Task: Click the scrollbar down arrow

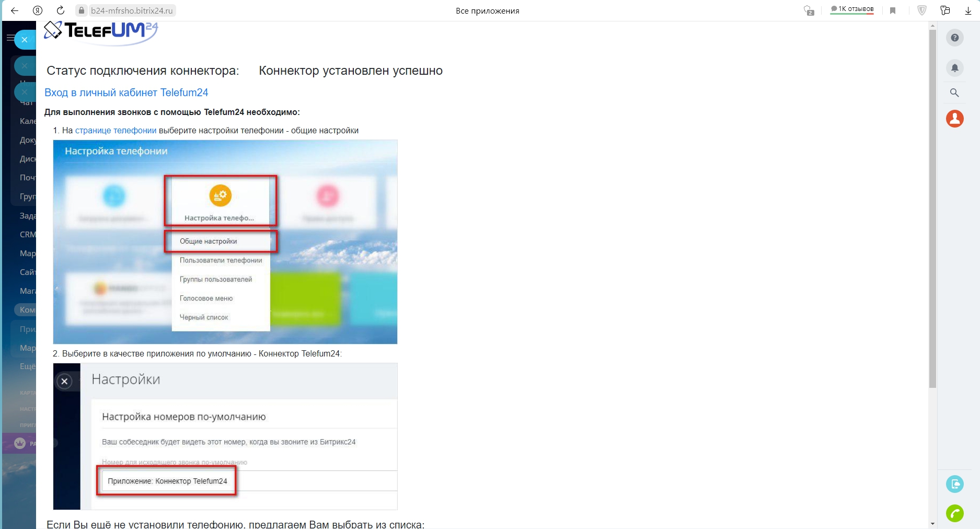Action: click(x=932, y=524)
